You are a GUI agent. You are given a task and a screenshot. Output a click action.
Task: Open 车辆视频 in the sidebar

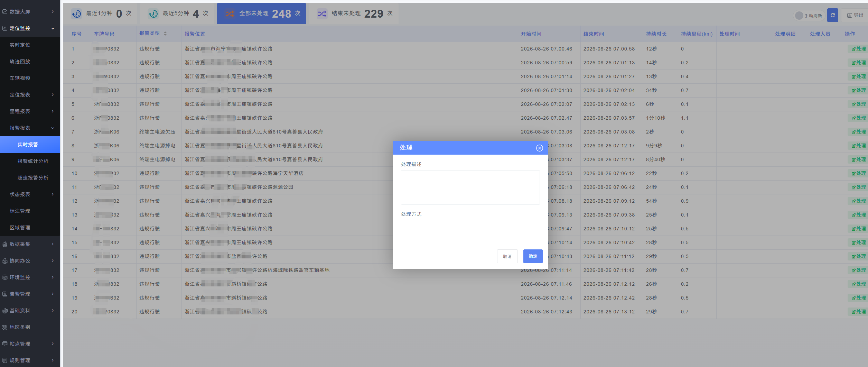pyautogui.click(x=30, y=78)
